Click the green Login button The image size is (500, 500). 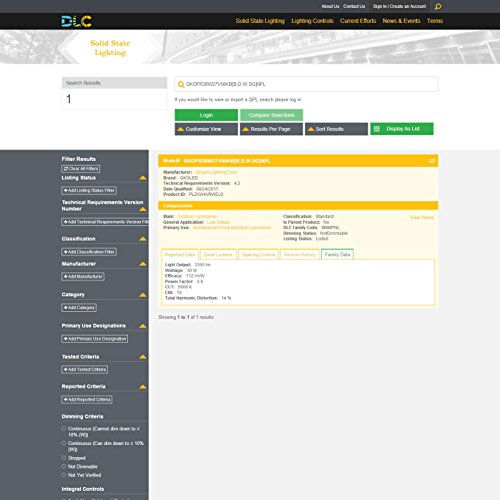pos(206,115)
